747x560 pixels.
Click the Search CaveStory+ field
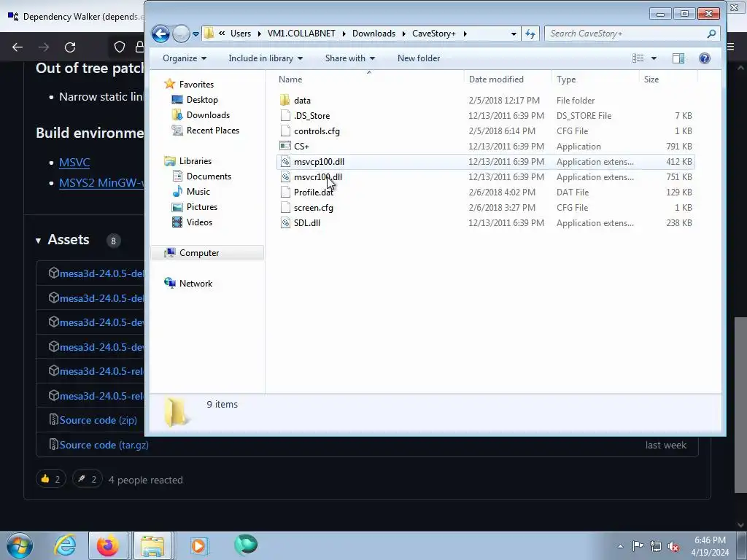[631, 34]
